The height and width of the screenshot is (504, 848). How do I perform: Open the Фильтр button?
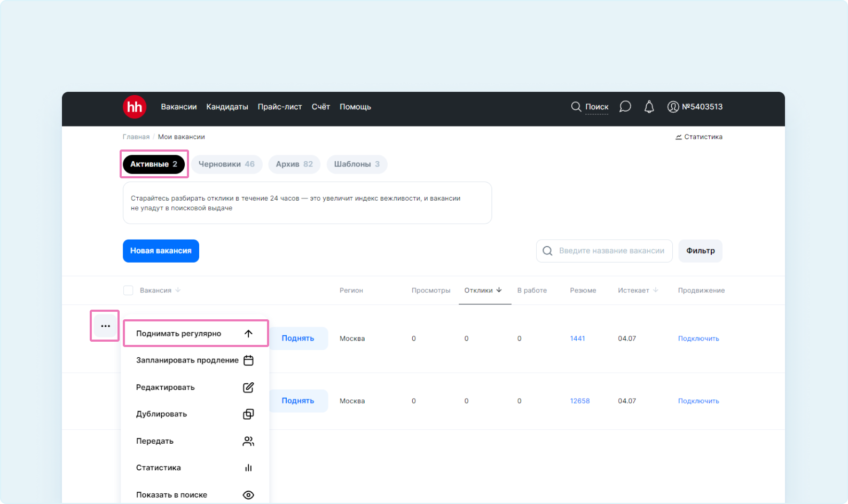700,251
